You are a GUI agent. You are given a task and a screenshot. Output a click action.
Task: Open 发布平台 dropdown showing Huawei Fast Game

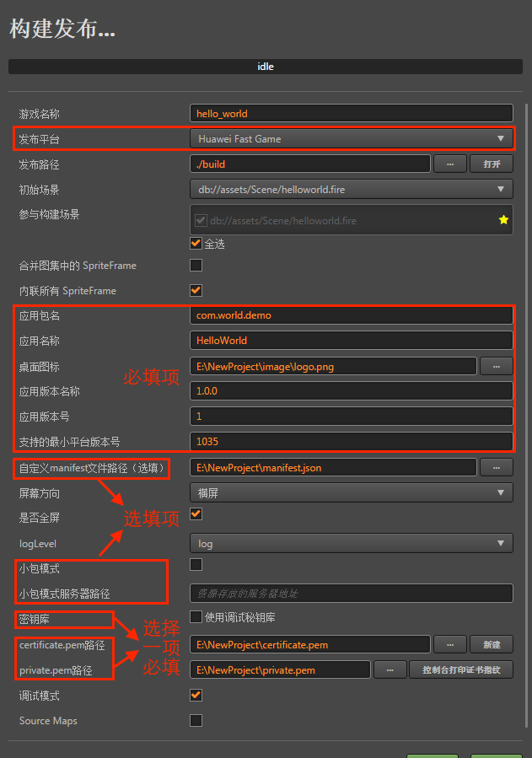click(x=352, y=139)
